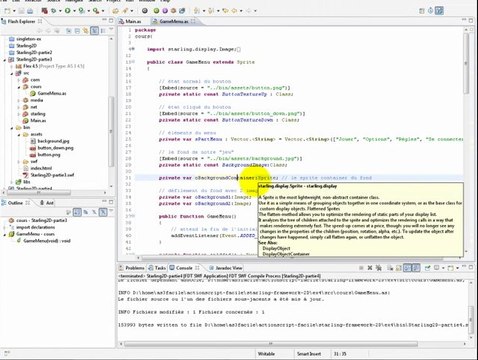The height and width of the screenshot is (360, 478).
Task: Click Remove All Terminated Launches in Console
Action: (x=379, y=268)
